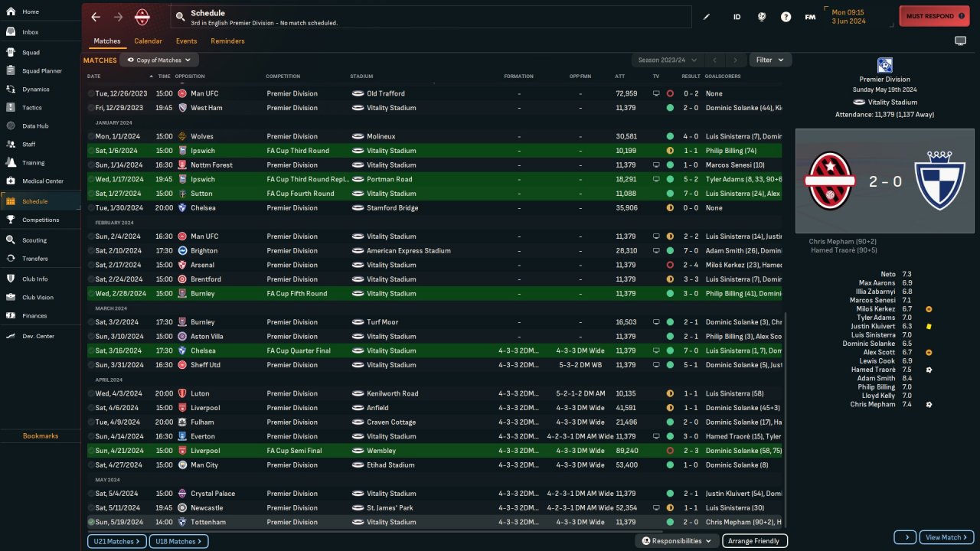Click the goal icon beside Hamed Traorè's rating
Viewport: 980px width, 551px height.
pyautogui.click(x=929, y=370)
